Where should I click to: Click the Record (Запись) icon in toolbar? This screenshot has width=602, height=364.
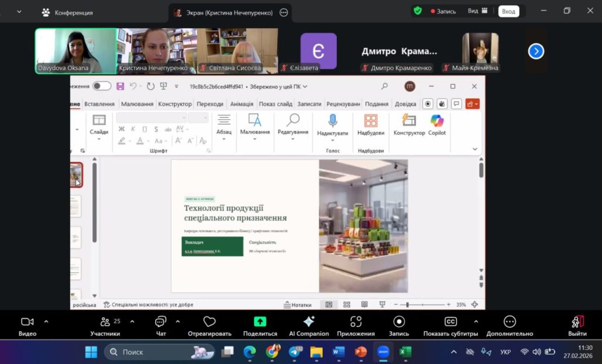tap(399, 322)
